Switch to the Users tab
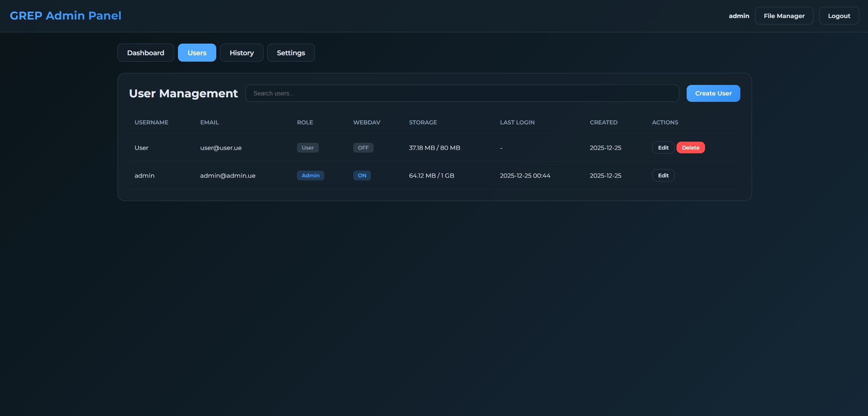The width and height of the screenshot is (868, 416). tap(197, 53)
